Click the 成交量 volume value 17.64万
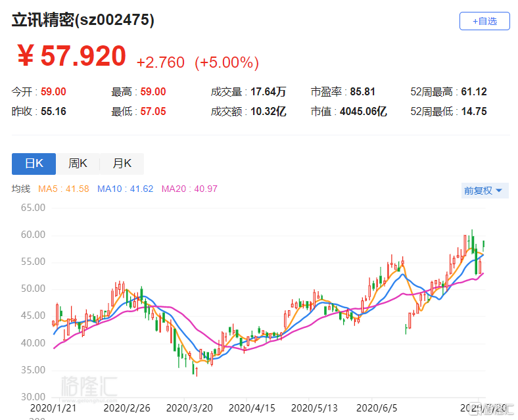Viewport: 518px width, 420px height. click(268, 91)
